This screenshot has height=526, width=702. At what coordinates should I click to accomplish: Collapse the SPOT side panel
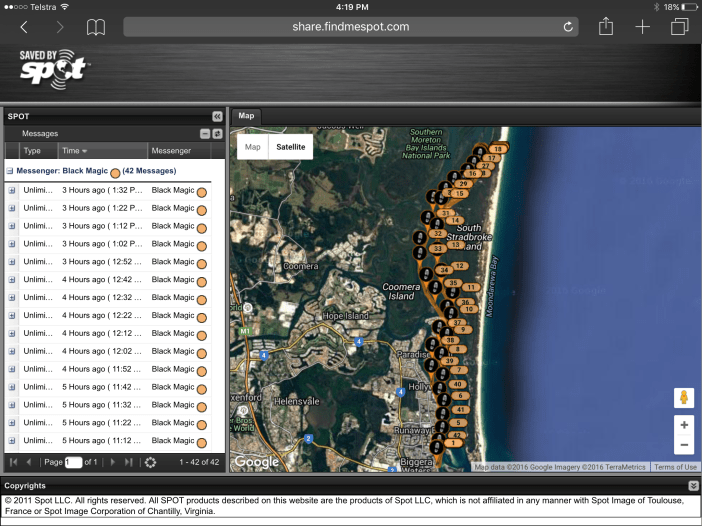217,116
